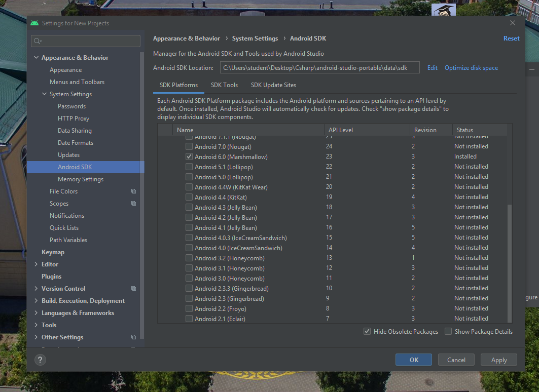Image resolution: width=539 pixels, height=392 pixels.
Task: Check the Android 7.0 (Nougat) checkbox
Action: [x=189, y=146]
